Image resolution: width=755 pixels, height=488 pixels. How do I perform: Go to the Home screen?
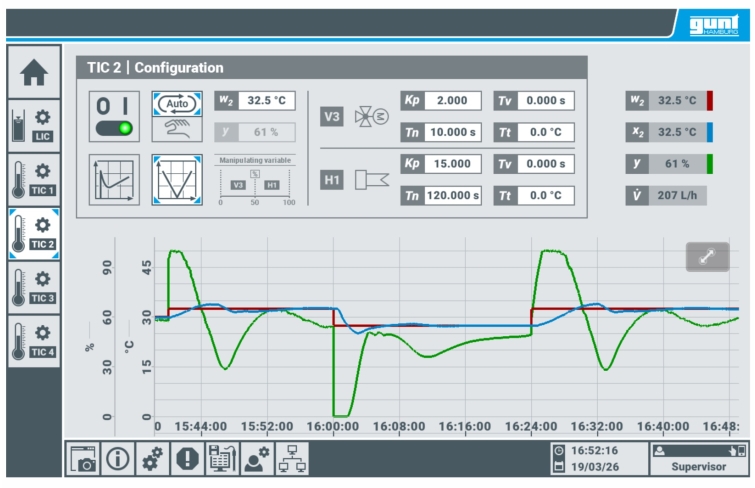click(34, 72)
